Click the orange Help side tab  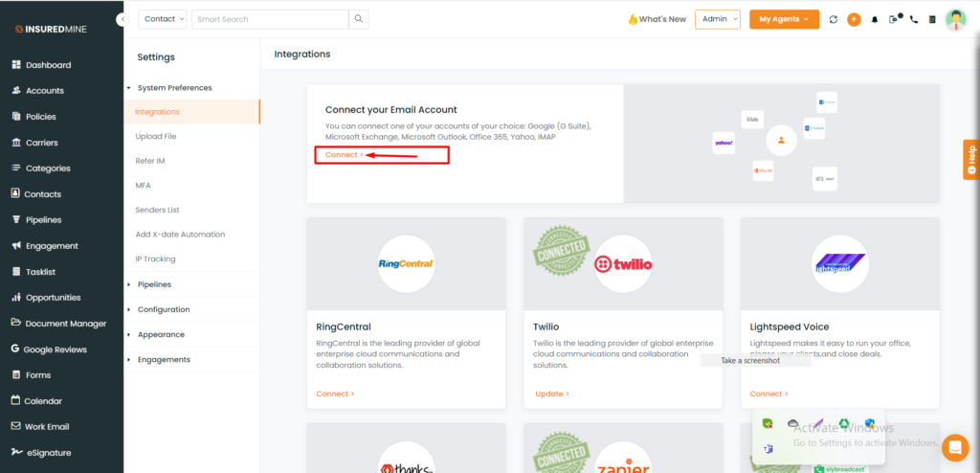(971, 160)
